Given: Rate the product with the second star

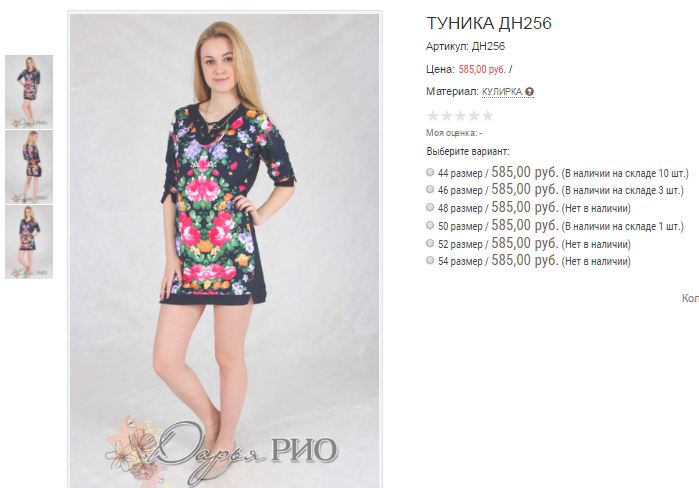Looking at the screenshot, I should click(447, 116).
